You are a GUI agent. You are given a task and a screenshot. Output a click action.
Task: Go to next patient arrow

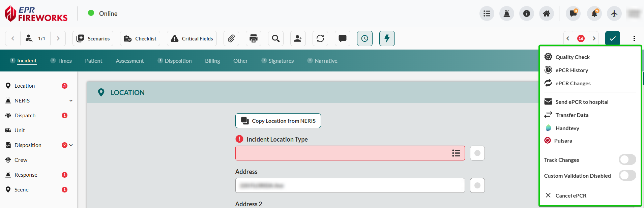pyautogui.click(x=58, y=38)
